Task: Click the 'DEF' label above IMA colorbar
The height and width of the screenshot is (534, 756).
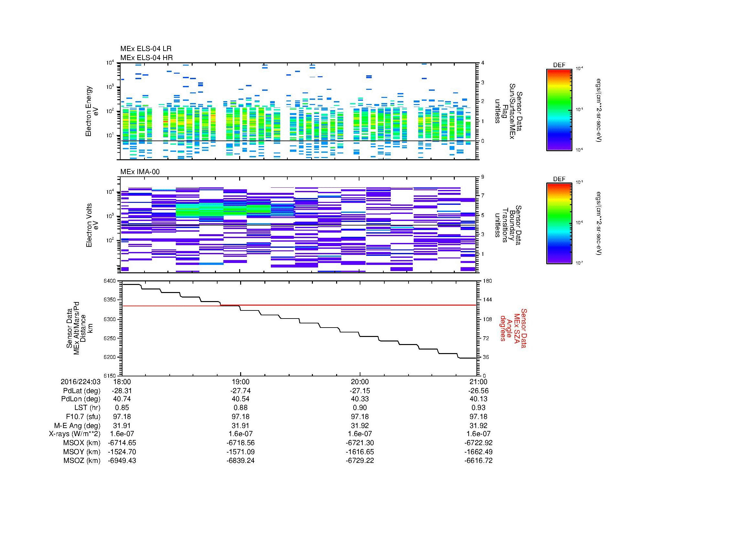Action: [559, 179]
